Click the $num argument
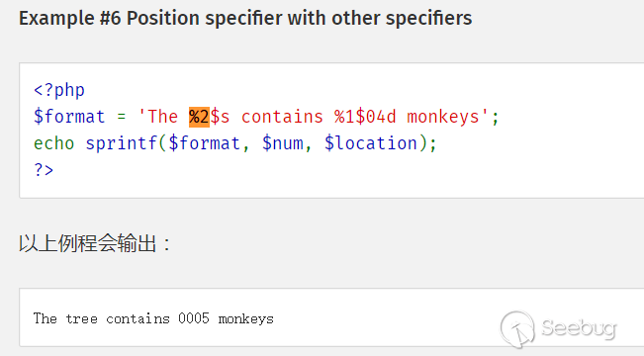The width and height of the screenshot is (644, 356). (283, 143)
